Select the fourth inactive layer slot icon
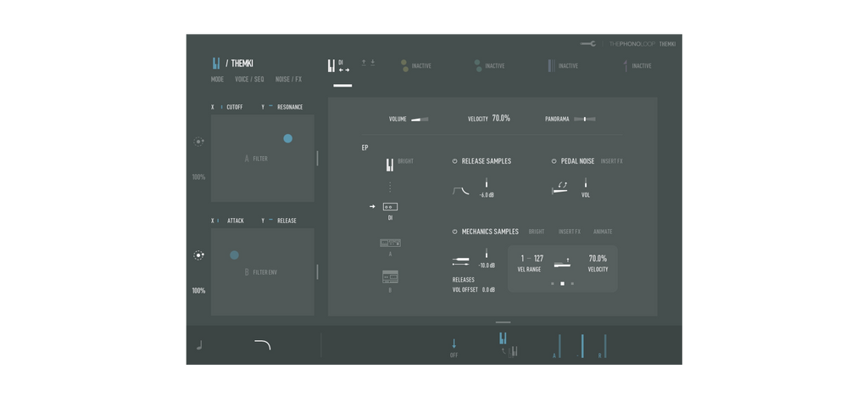 click(626, 66)
